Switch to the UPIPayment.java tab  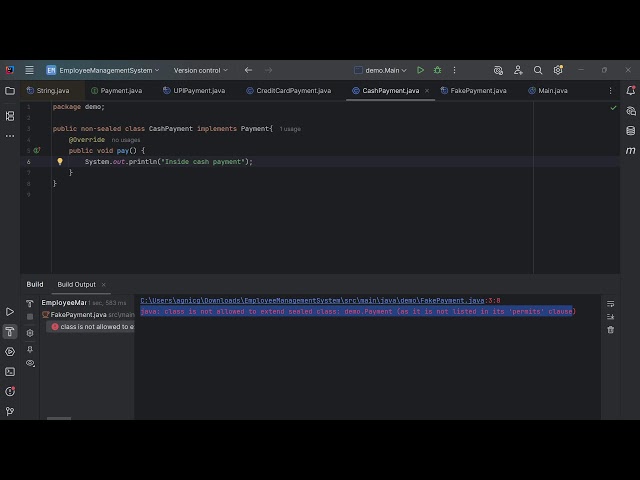(x=194, y=91)
